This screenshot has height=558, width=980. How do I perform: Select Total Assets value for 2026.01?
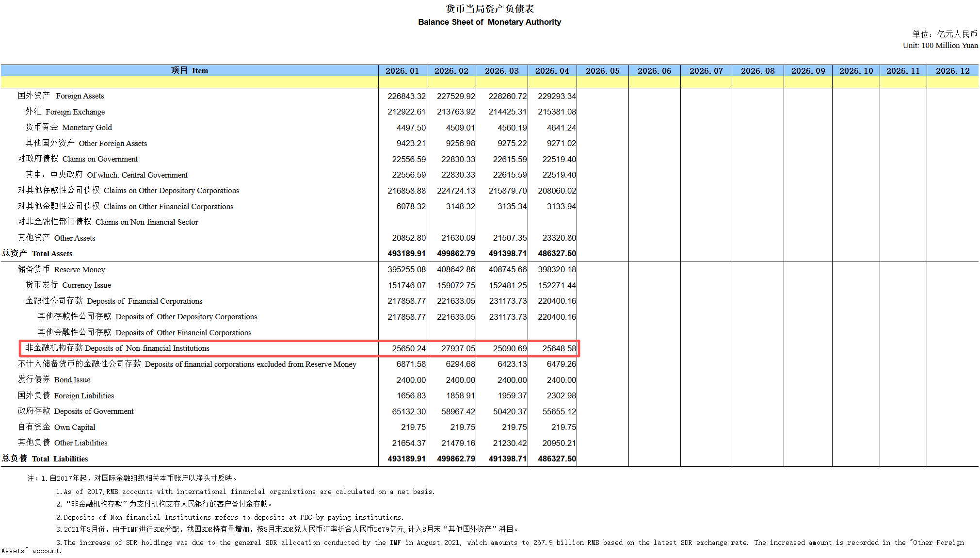pos(406,254)
